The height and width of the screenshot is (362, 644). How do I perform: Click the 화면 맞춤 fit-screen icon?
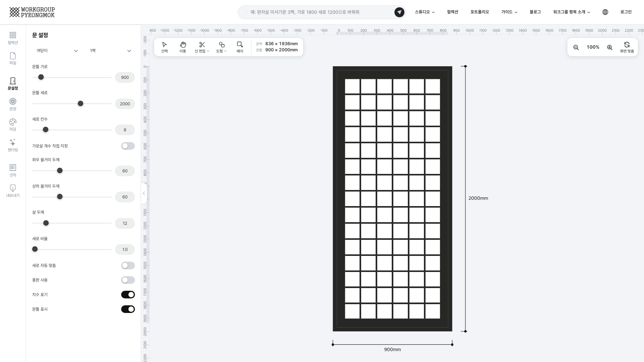click(627, 47)
